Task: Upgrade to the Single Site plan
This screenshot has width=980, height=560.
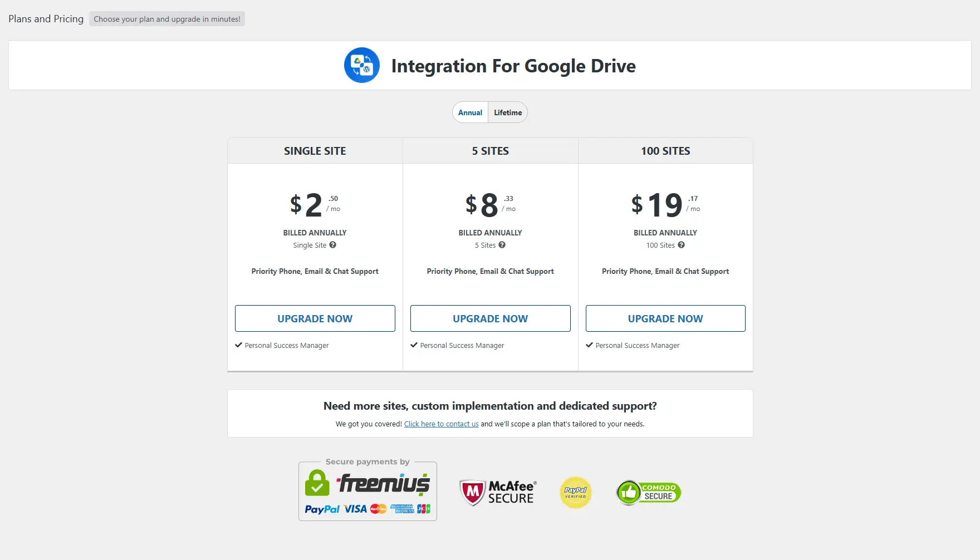Action: (315, 318)
